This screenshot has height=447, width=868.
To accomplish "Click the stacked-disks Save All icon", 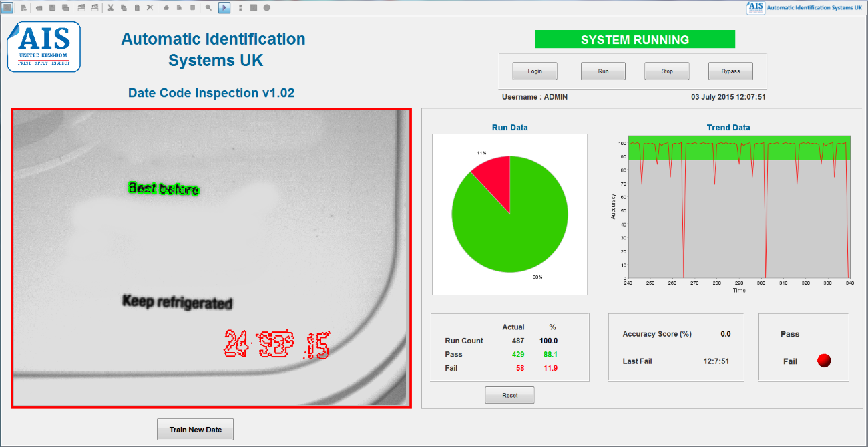I will point(65,8).
